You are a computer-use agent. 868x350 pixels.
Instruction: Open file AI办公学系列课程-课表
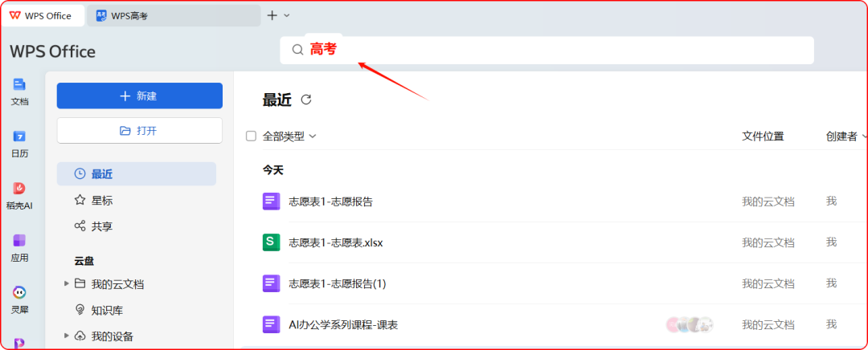[x=343, y=324]
